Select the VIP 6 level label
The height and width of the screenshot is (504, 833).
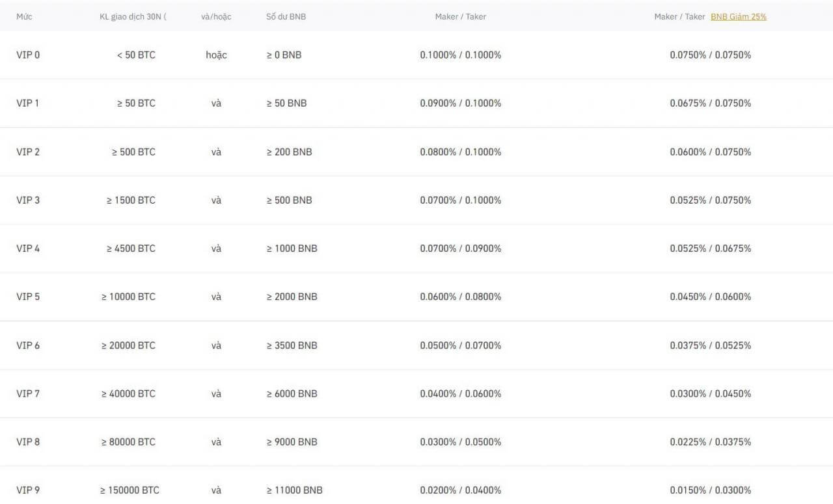[28, 345]
